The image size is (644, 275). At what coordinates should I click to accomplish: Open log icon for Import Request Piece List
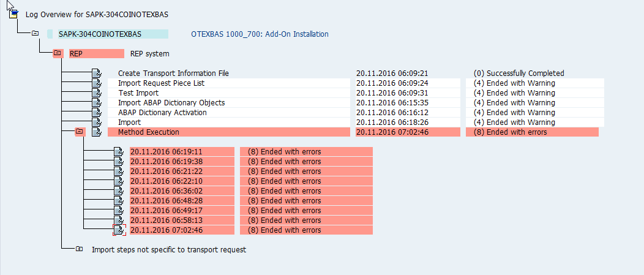point(97,83)
